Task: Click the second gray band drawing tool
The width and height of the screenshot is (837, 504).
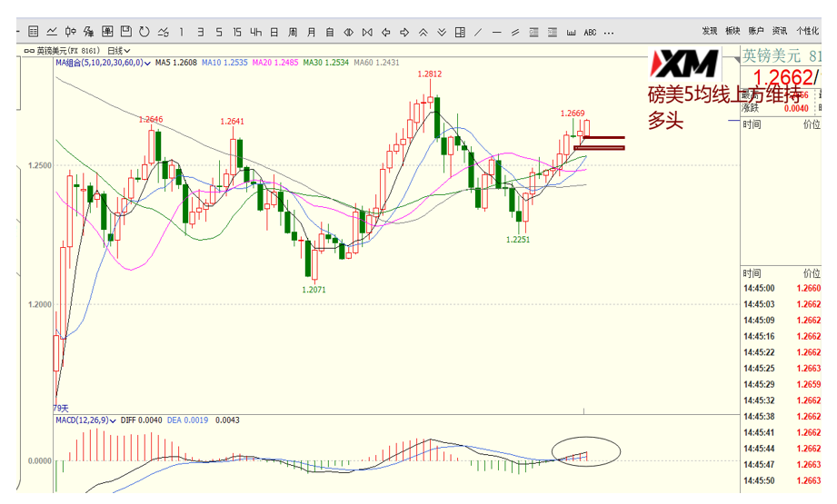Action: [x=553, y=32]
